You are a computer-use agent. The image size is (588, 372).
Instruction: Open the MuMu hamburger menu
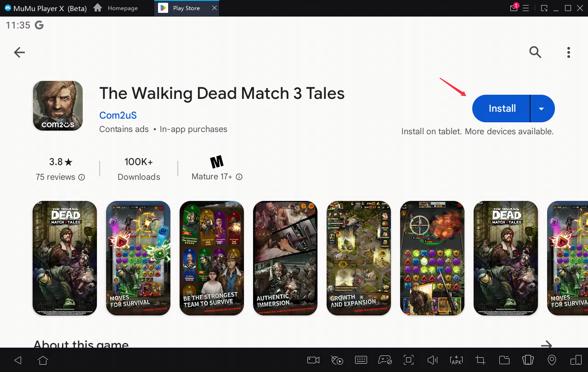(526, 8)
